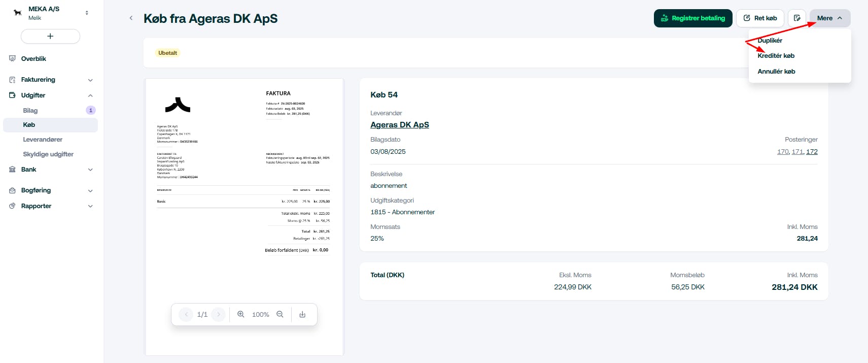Click the note edit icon beside Ret køb
Screen dimensions: 868x363
coord(797,18)
